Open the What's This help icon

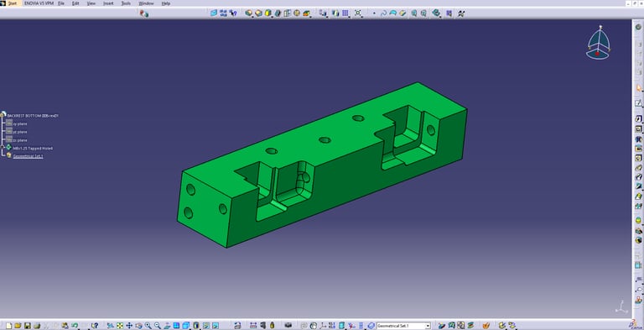click(95, 326)
